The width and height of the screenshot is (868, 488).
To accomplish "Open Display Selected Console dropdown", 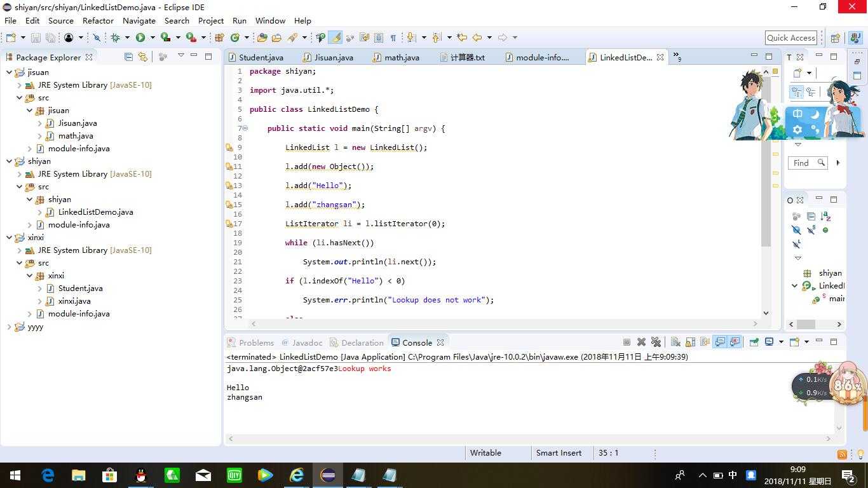I will (781, 342).
